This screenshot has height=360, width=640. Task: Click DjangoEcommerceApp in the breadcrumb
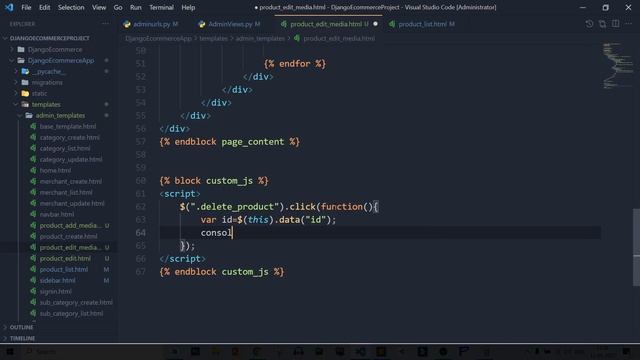pyautogui.click(x=158, y=38)
